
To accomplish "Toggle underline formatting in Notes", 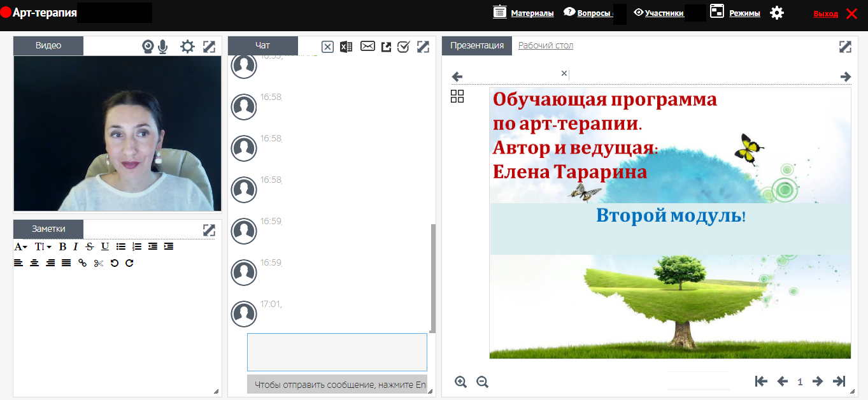I will (105, 246).
